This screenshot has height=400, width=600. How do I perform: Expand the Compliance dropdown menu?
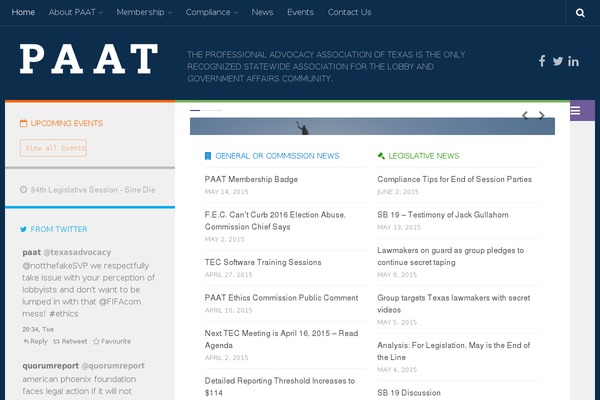[212, 12]
